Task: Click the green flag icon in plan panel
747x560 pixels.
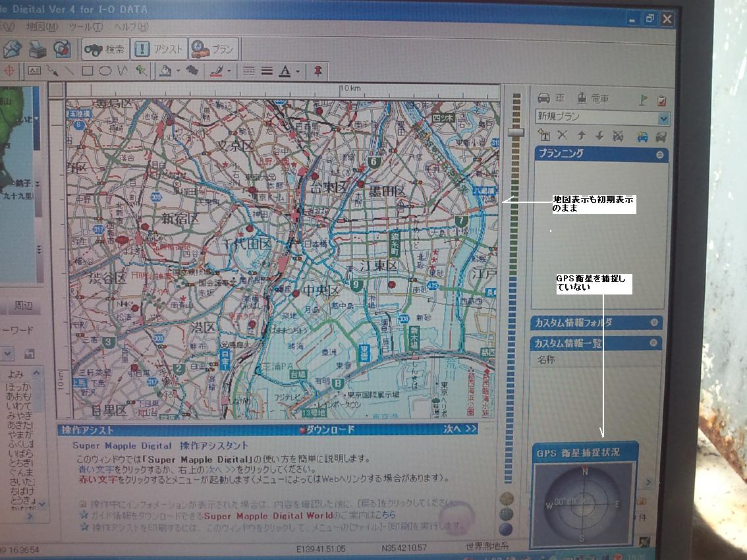Action: click(643, 99)
